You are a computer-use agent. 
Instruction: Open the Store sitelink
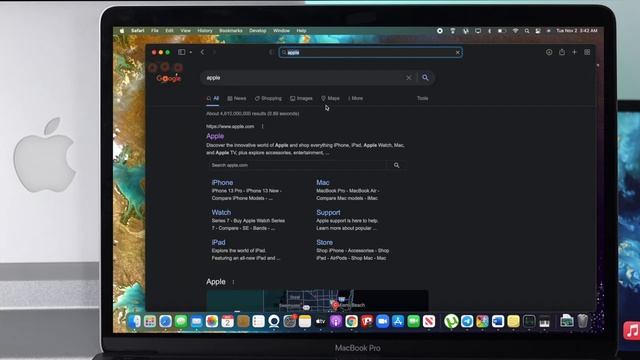click(324, 242)
